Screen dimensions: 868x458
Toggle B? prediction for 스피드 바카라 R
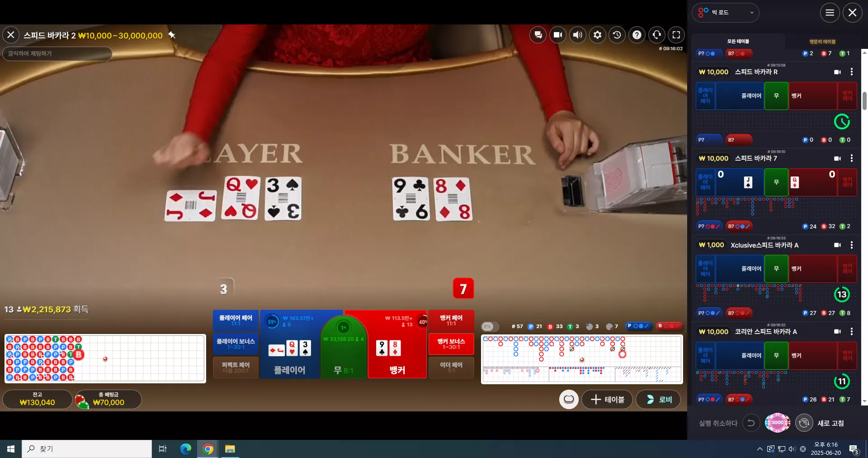point(739,140)
